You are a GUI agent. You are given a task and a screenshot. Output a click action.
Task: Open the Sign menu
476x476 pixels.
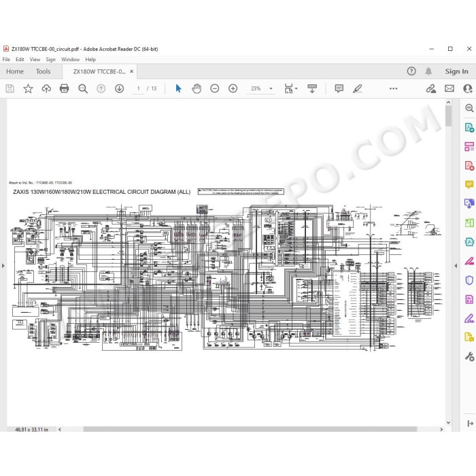tap(51, 60)
